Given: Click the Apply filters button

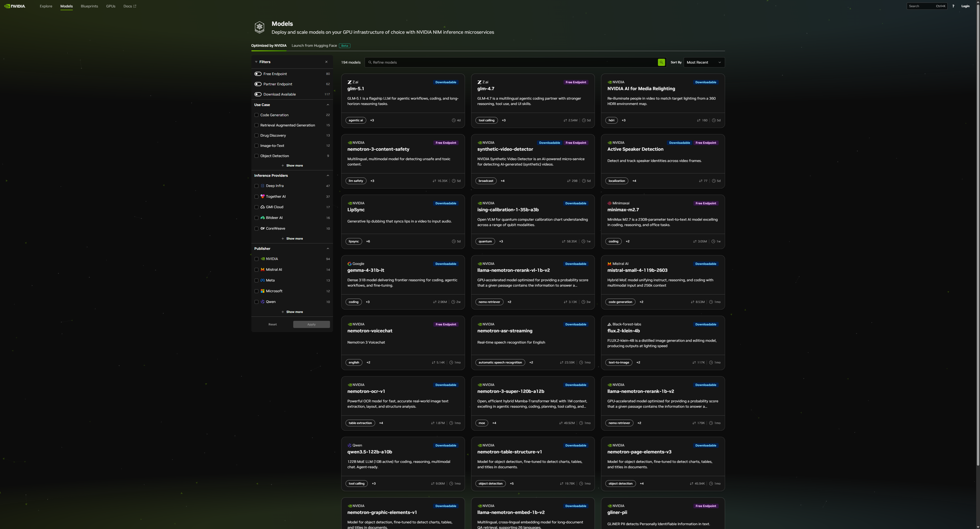Looking at the screenshot, I should coord(311,324).
